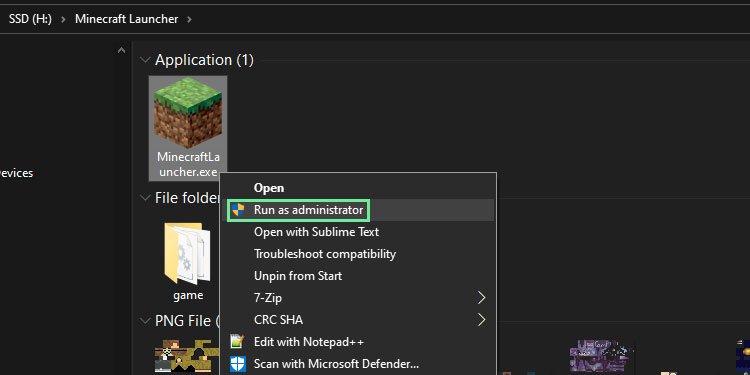
Task: Click the game folder name label
Action: tap(188, 296)
